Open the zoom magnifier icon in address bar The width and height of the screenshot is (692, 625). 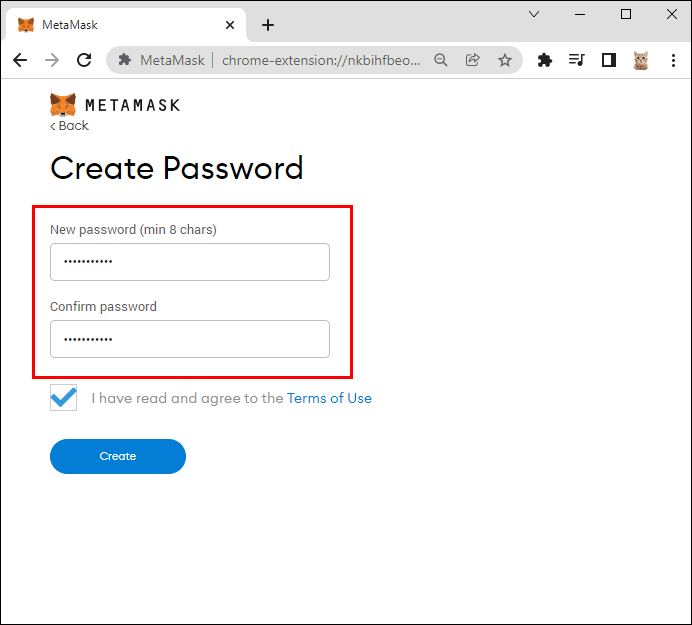coord(441,60)
